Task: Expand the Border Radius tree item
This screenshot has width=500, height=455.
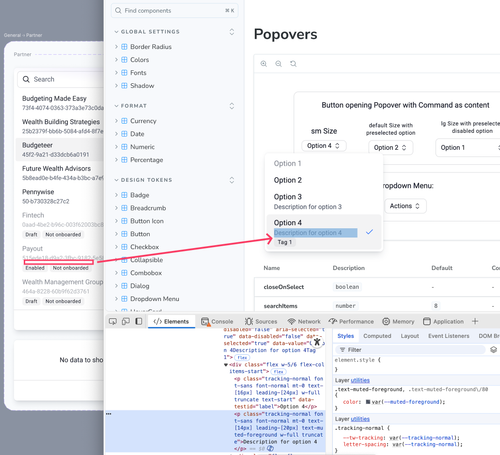Action: click(116, 47)
